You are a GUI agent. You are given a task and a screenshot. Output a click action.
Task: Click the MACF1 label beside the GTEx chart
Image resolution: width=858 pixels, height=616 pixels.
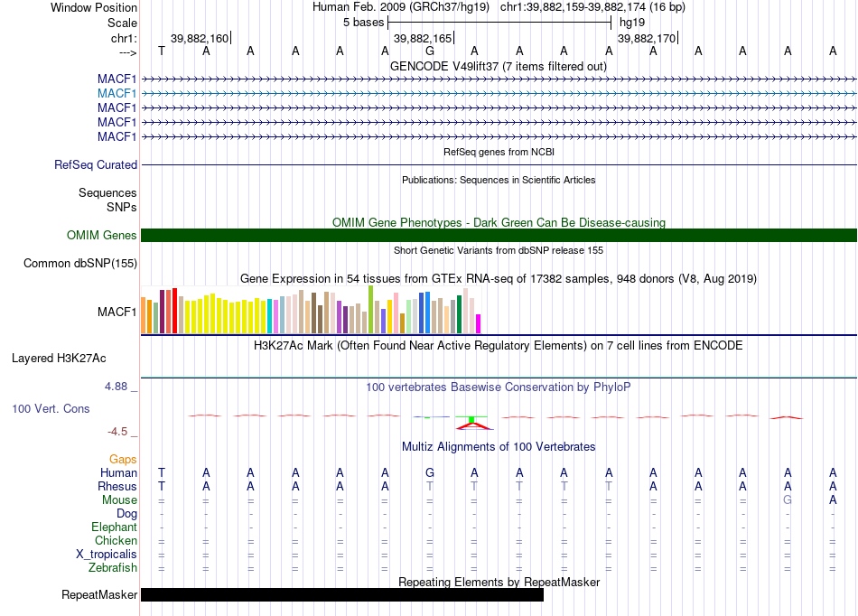pyautogui.click(x=117, y=312)
